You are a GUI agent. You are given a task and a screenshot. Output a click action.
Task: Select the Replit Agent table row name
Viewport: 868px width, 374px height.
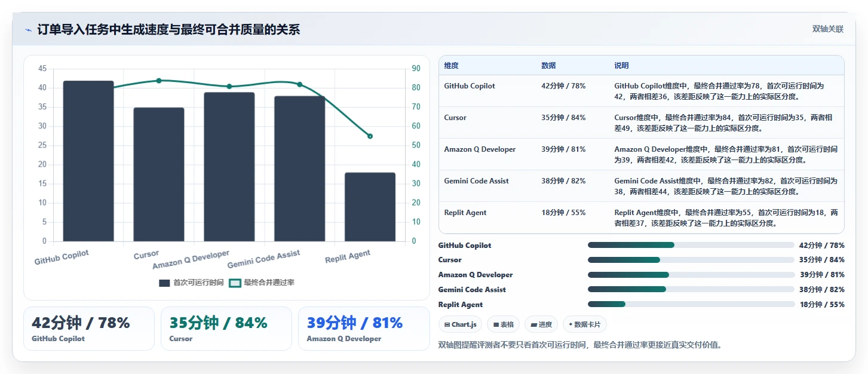pos(465,213)
